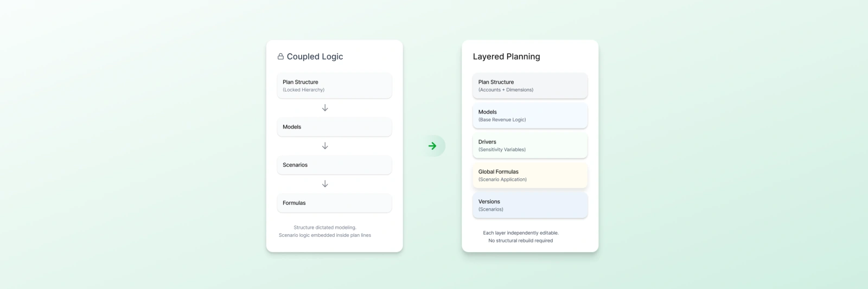Image resolution: width=868 pixels, height=289 pixels.
Task: Click the down arrow between Models and Scenarios
Action: point(325,146)
